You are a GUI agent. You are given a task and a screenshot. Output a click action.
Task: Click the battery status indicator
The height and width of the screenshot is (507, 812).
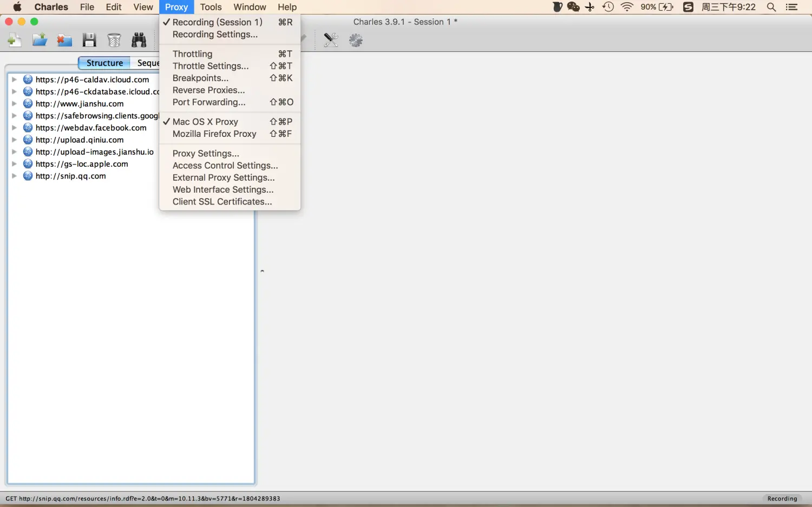[657, 7]
